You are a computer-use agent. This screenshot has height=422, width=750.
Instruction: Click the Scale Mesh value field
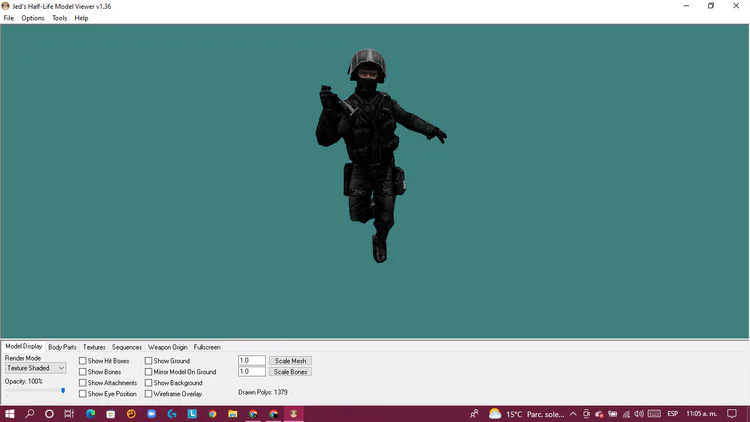click(252, 360)
